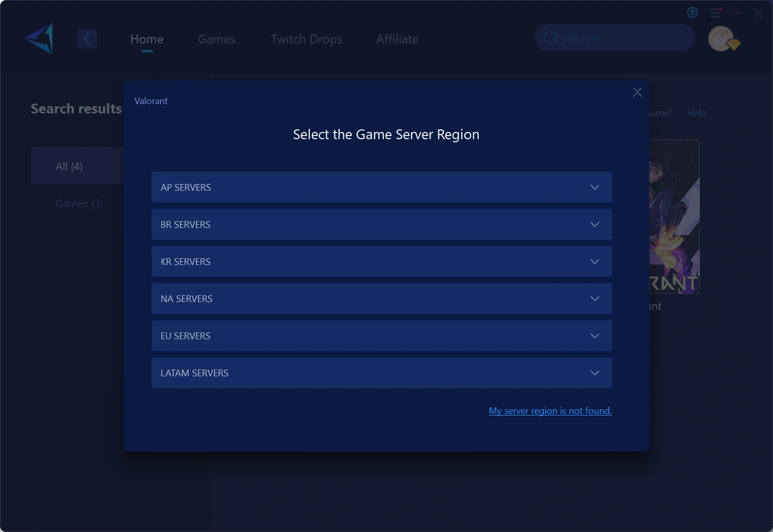Close the server region dialog
Image resolution: width=773 pixels, height=532 pixels.
point(637,92)
